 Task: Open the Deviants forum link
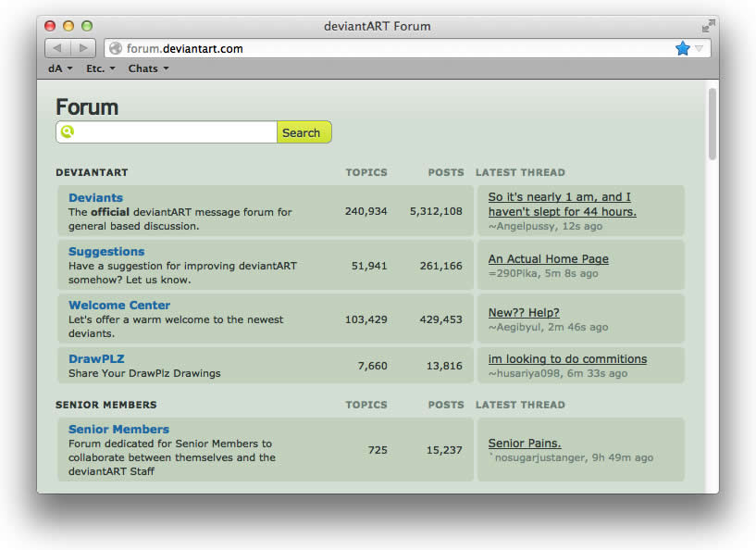pyautogui.click(x=95, y=198)
